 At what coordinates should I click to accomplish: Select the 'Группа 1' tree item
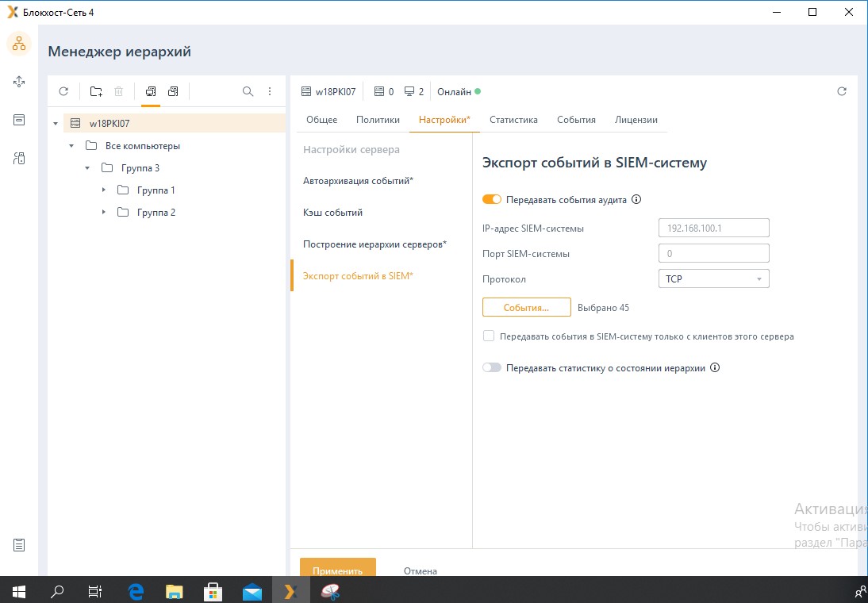coord(156,190)
